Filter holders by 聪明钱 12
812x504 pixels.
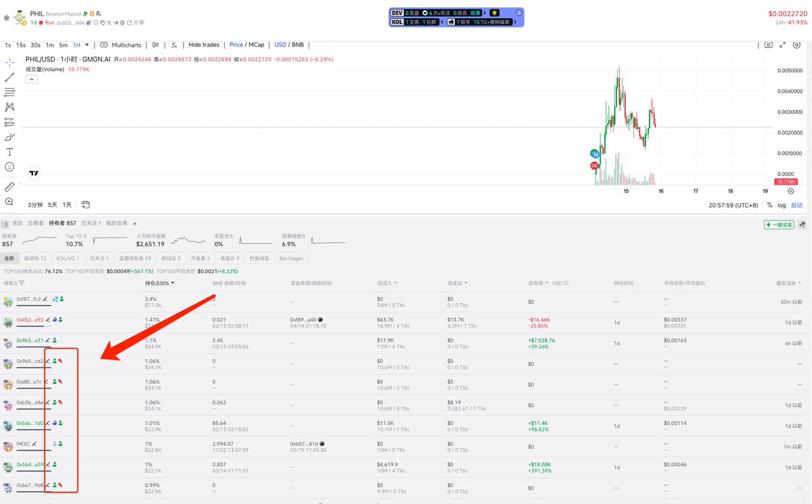[35, 258]
